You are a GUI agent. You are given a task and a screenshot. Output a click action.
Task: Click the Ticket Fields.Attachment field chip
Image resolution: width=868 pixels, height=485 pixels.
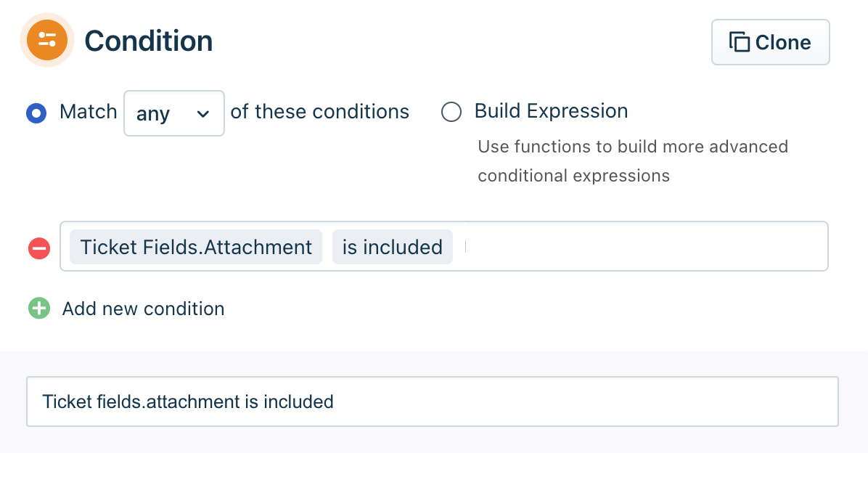pos(196,247)
